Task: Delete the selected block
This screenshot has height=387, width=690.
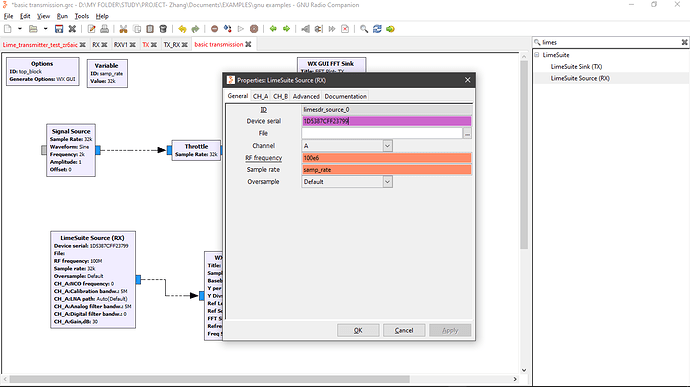Action: [163, 29]
